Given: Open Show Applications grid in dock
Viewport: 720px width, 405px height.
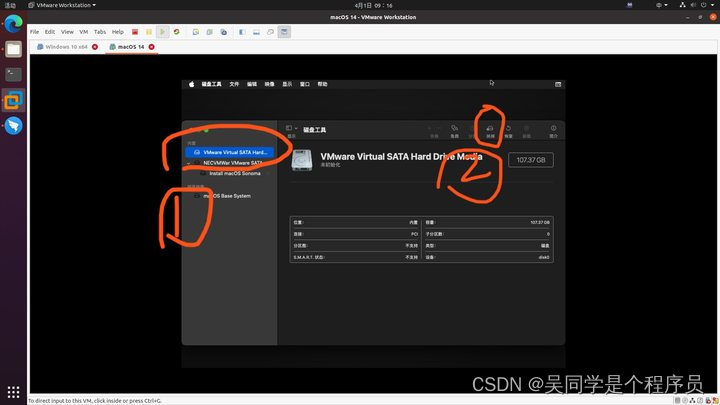Looking at the screenshot, I should point(13,392).
